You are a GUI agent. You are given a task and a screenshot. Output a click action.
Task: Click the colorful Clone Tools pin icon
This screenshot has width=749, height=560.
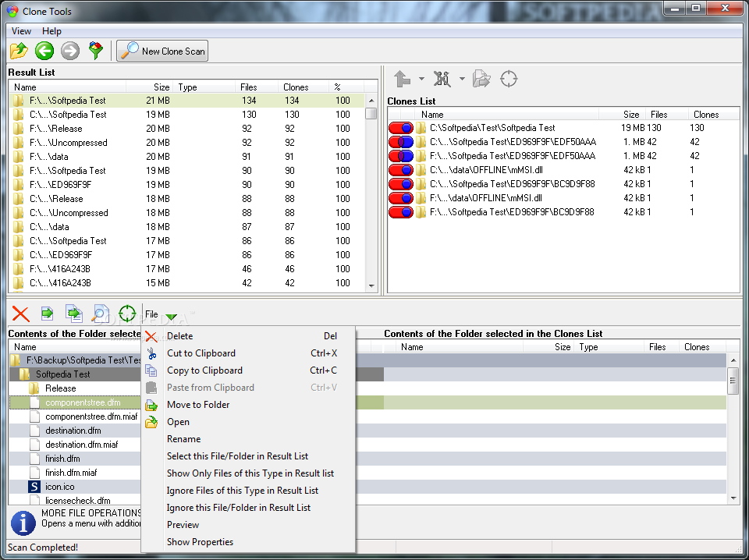96,51
